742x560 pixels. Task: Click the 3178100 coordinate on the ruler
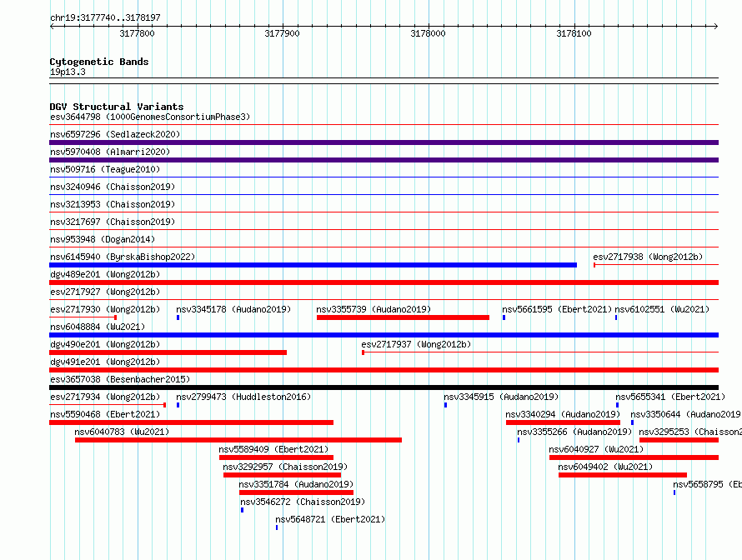(574, 34)
